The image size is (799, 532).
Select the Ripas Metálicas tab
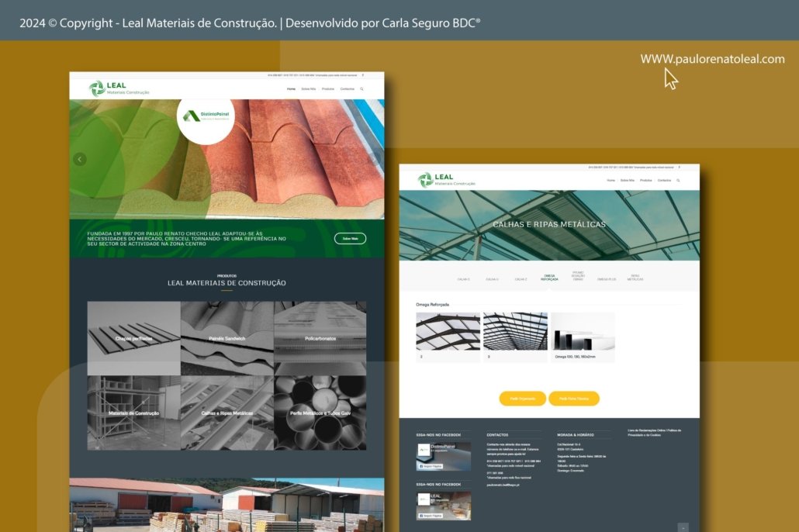pos(635,277)
